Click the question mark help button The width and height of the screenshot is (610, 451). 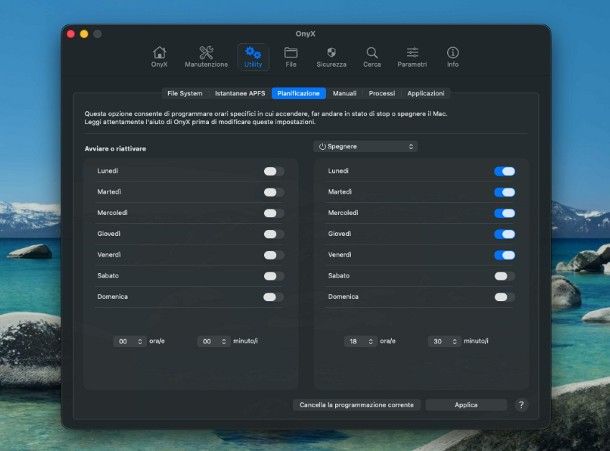521,405
